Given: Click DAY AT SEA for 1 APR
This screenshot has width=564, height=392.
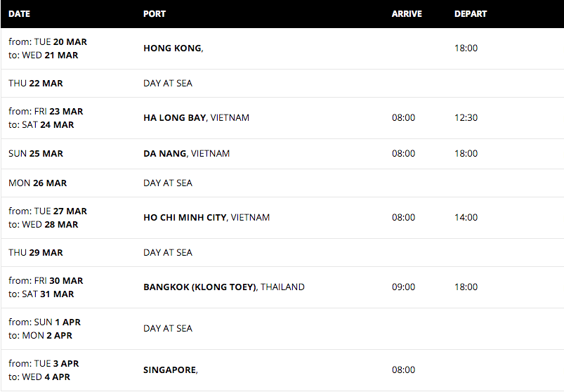Looking at the screenshot, I should tap(168, 328).
